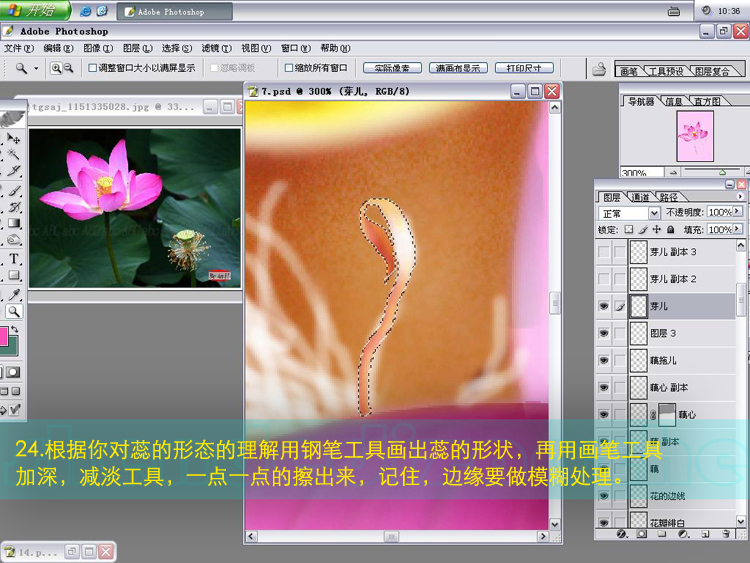
Task: Select the Zoom tool in the toolbox
Action: [14, 311]
